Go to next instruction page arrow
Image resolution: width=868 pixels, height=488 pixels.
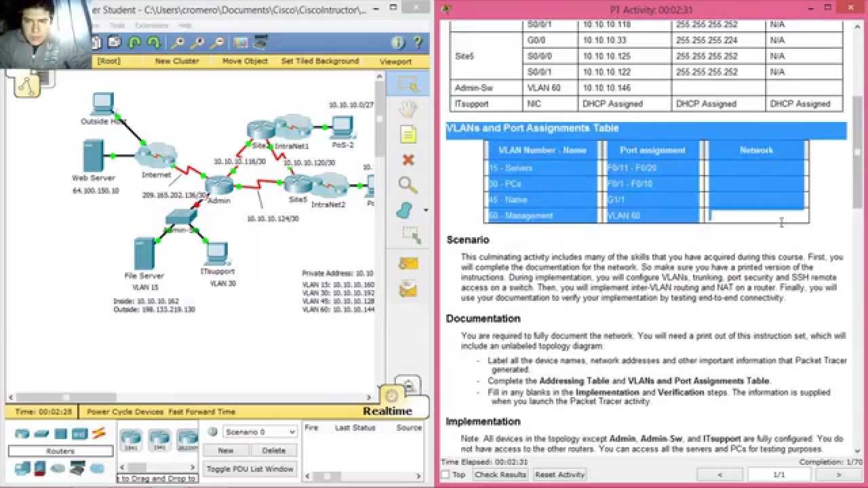click(838, 474)
